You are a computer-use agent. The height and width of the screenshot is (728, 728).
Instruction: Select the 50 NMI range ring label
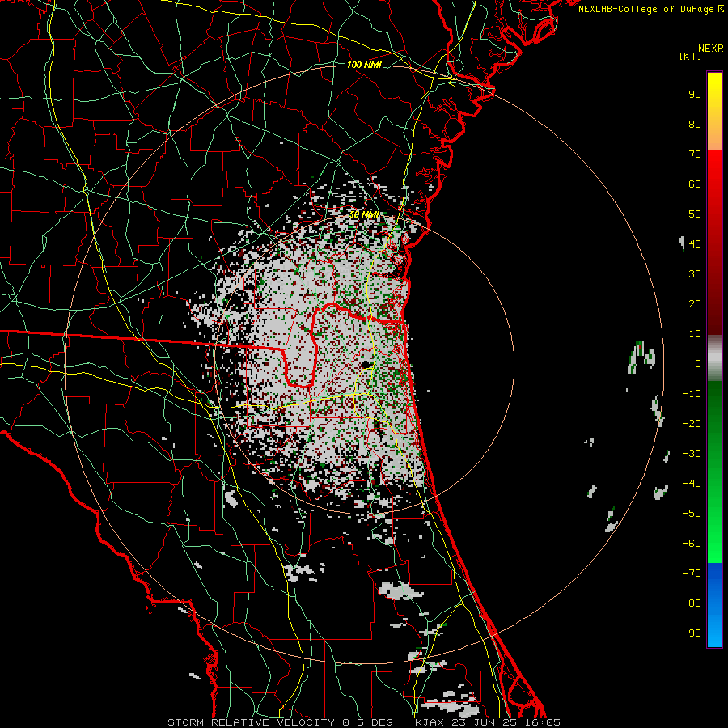coord(364,214)
